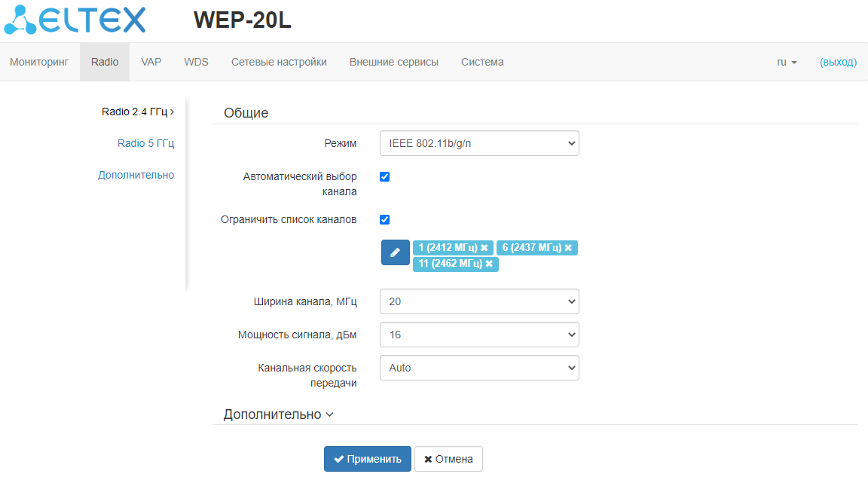Open Ширина канала, МГц dropdown
The width and height of the screenshot is (868, 483).
tap(479, 301)
